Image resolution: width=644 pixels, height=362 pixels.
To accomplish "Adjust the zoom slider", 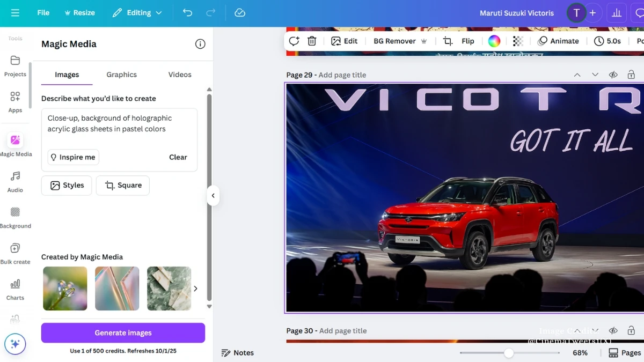I will [508, 353].
